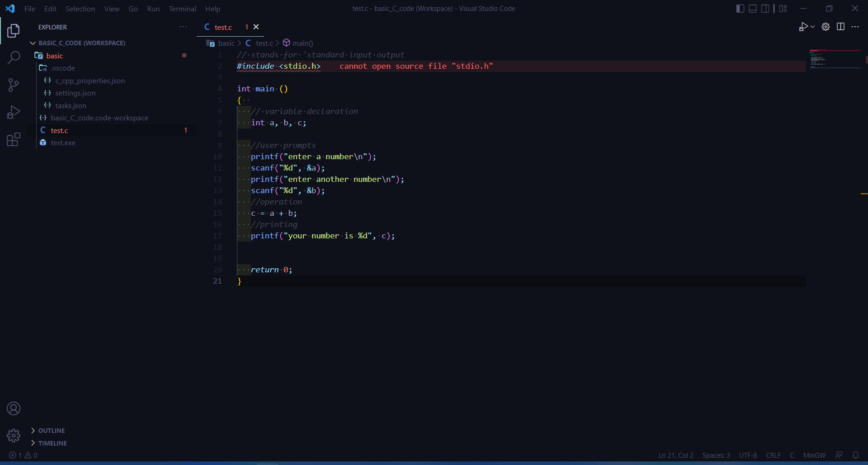Open the Source Control view
This screenshot has width=868, height=465.
[14, 85]
